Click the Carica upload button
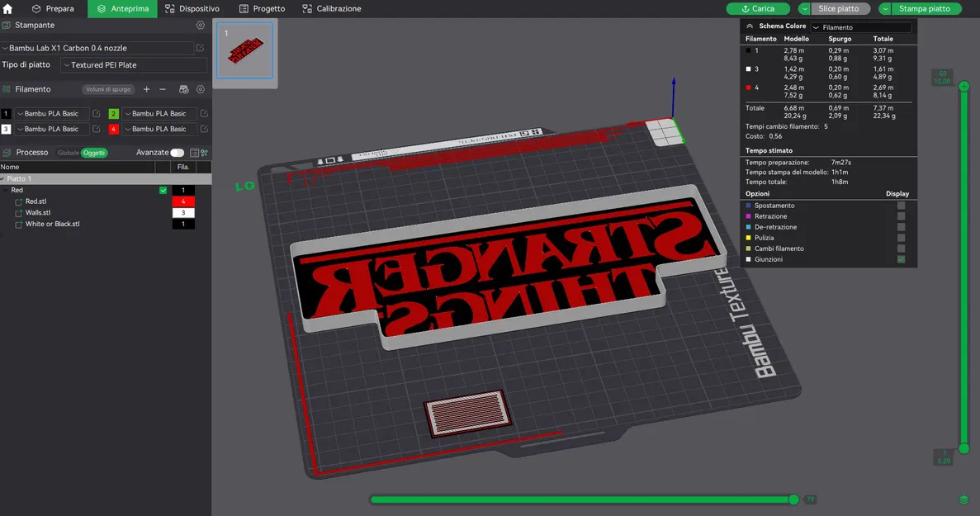 coord(758,9)
